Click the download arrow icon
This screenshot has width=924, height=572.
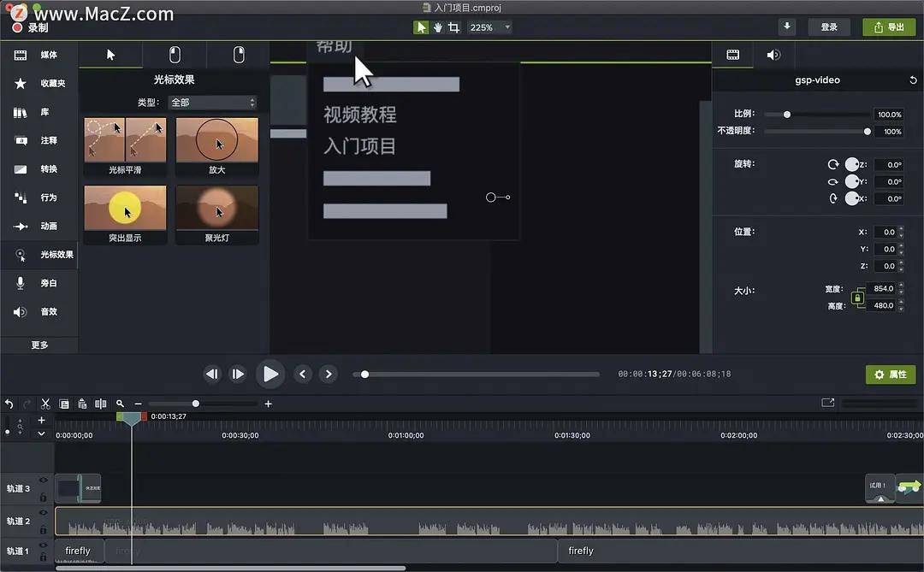tap(787, 27)
